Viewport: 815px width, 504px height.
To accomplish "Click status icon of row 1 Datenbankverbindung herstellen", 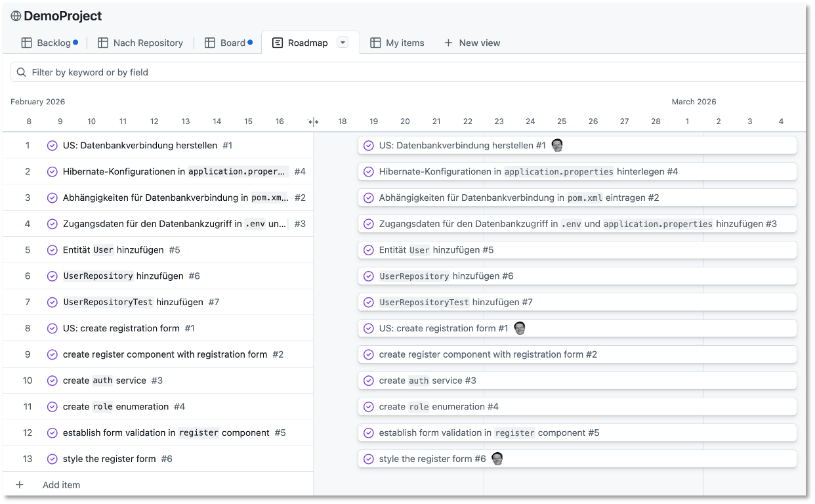I will [x=52, y=146].
